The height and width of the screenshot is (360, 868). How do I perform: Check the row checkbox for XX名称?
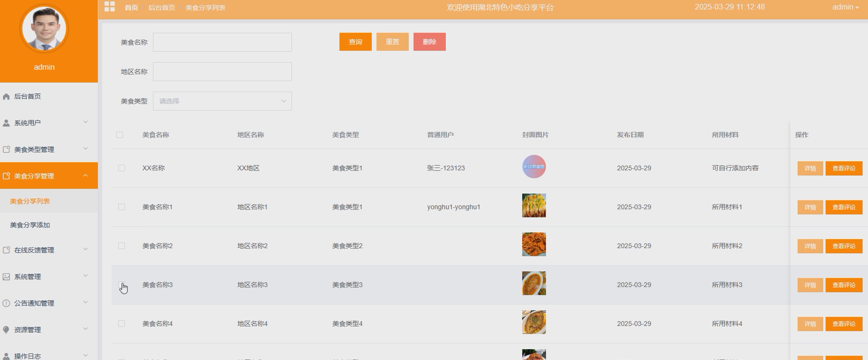[x=121, y=168]
